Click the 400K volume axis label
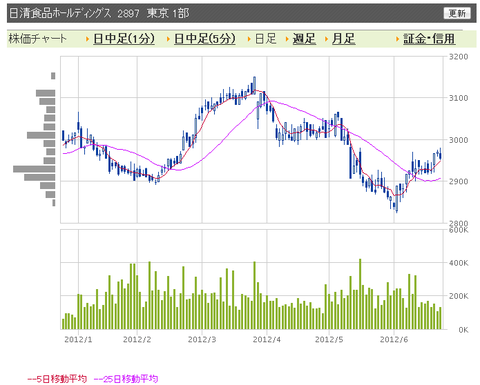Viewport: 480px width, 385px height. [x=459, y=263]
